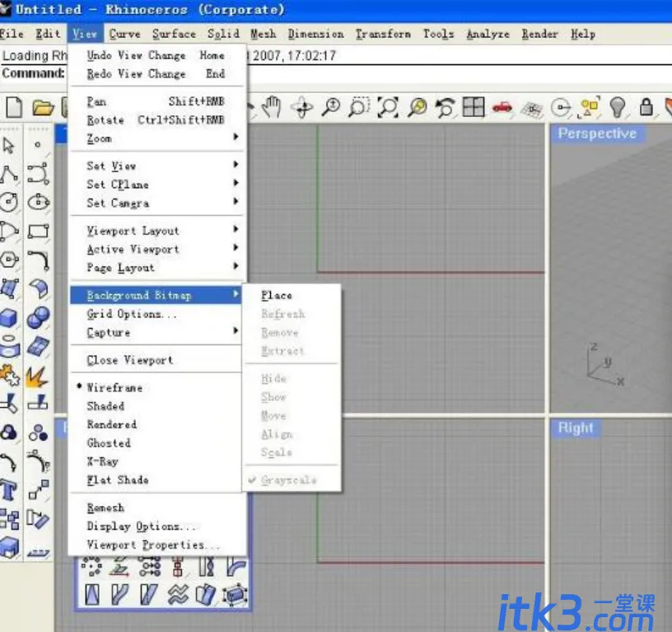
Task: Select the arrow pointer tool in left toolbar
Action: 8,146
